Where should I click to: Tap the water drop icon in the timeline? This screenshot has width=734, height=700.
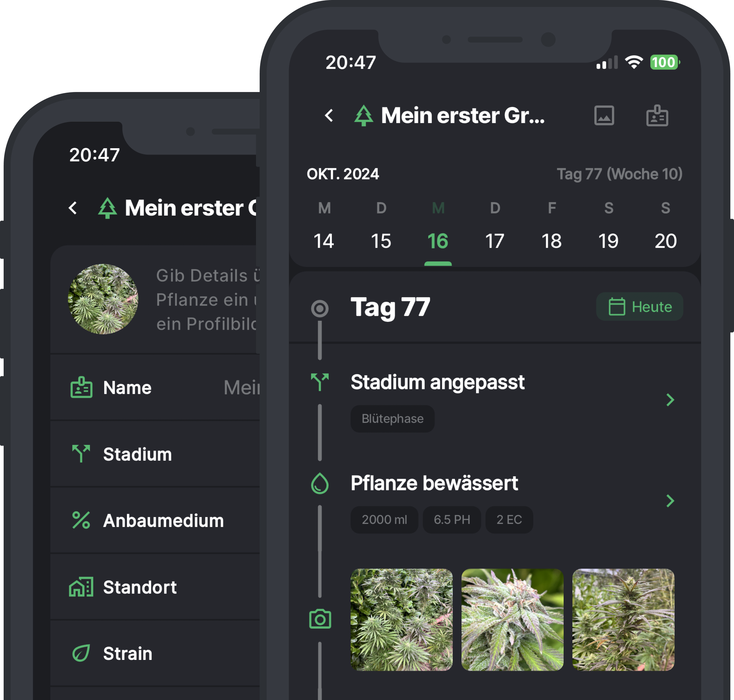click(x=320, y=483)
